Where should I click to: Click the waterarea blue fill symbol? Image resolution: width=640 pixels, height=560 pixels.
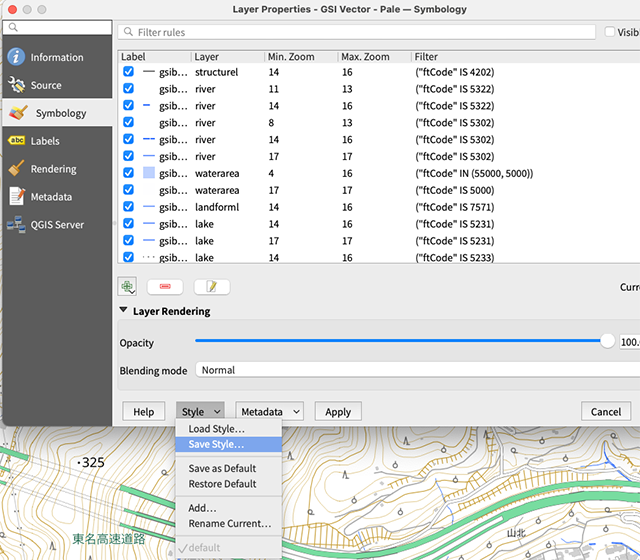(149, 173)
